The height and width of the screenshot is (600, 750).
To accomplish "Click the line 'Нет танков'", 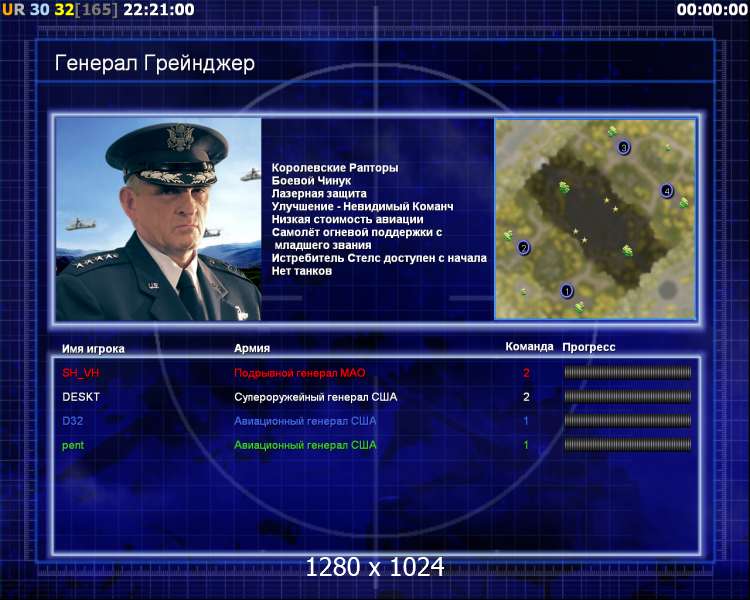I will (302, 271).
